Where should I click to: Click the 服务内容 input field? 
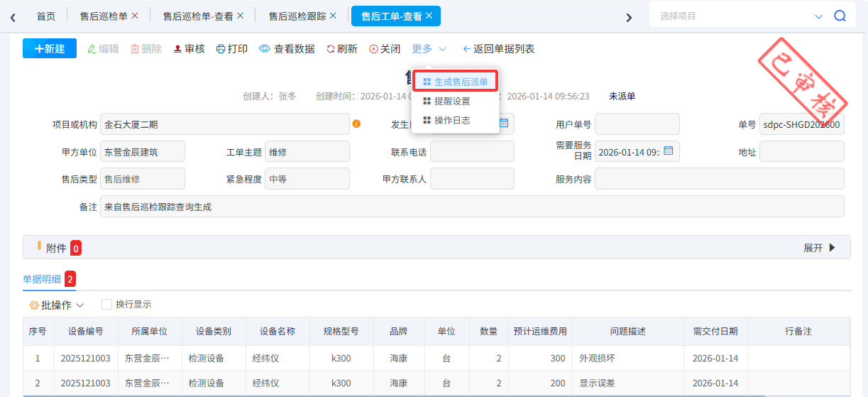tap(719, 179)
